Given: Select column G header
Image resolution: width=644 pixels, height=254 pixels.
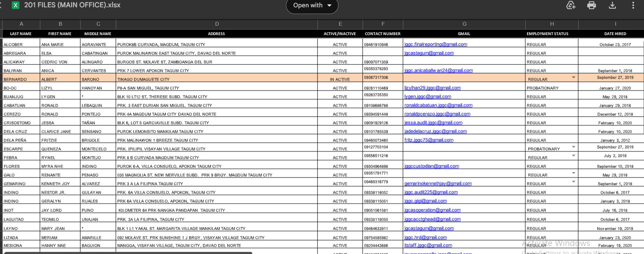Looking at the screenshot, I should pyautogui.click(x=464, y=24).
